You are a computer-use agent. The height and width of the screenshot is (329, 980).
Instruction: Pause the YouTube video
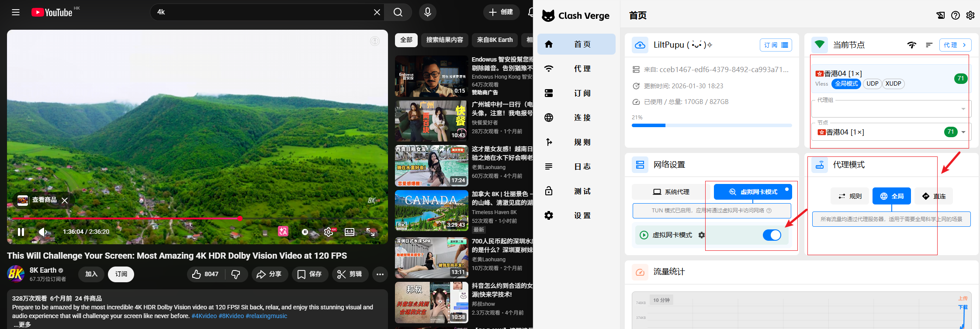click(21, 232)
